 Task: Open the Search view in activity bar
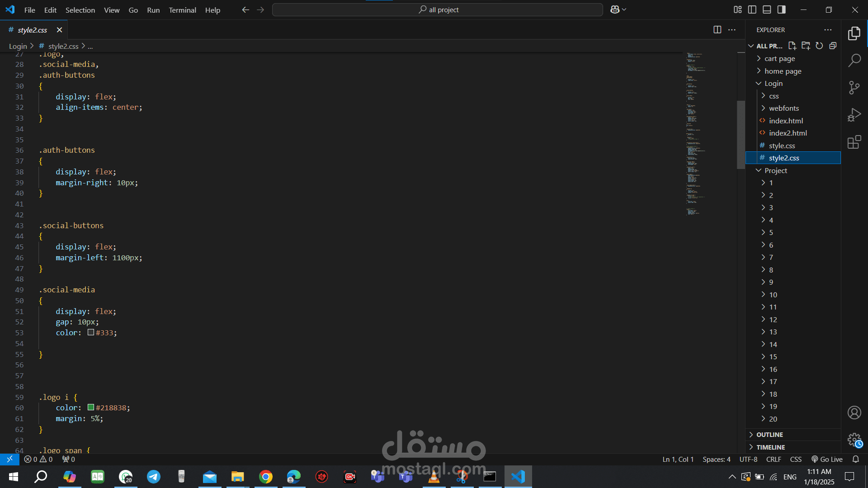click(x=854, y=60)
